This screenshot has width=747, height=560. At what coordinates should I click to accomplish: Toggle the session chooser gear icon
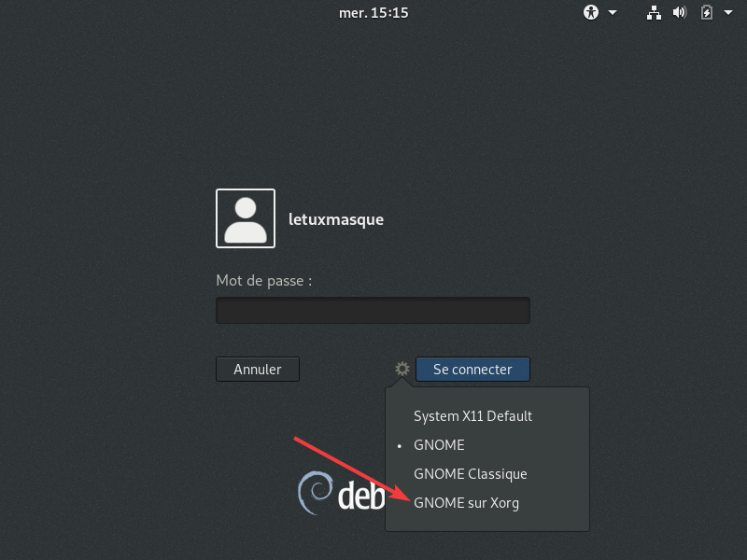coord(402,369)
